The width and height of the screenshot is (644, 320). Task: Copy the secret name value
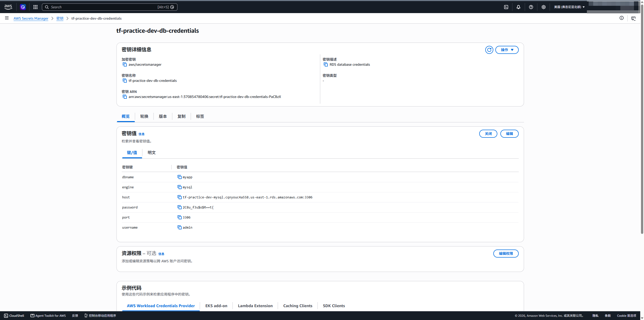(125, 81)
